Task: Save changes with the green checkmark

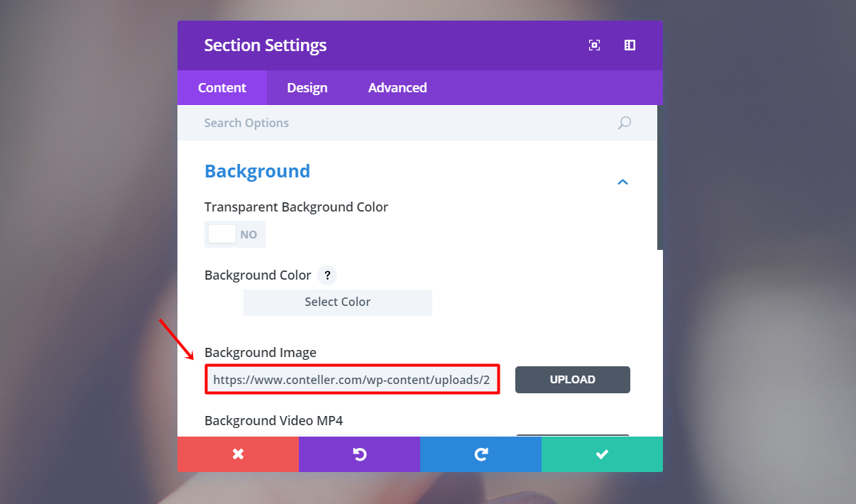Action: pos(602,454)
